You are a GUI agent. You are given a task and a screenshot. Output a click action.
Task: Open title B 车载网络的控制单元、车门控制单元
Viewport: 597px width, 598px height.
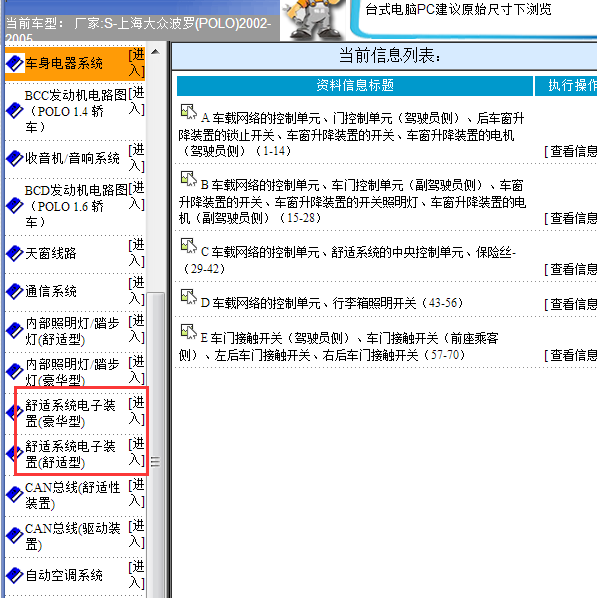(x=352, y=201)
